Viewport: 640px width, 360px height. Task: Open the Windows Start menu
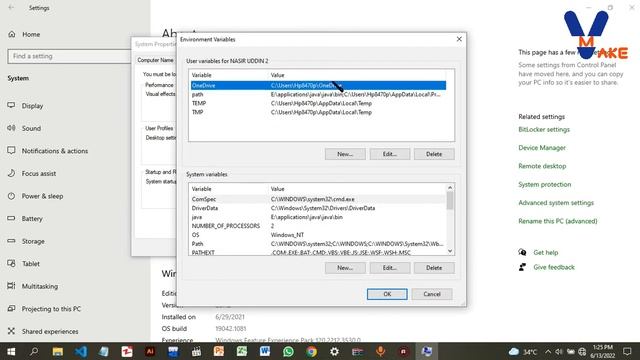click(x=11, y=351)
